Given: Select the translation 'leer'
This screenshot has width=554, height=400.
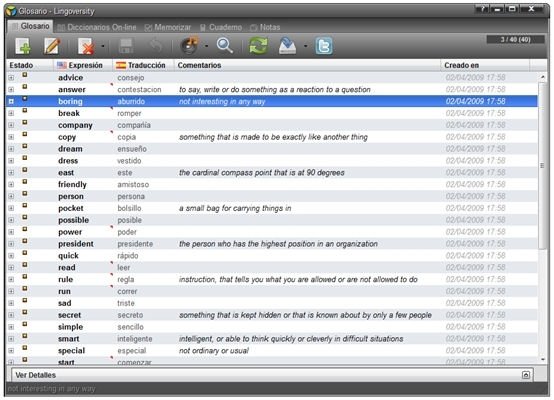Looking at the screenshot, I should 124,267.
